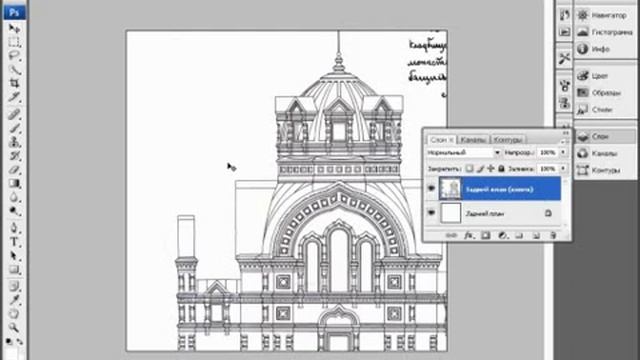
Task: Select the Notes tool
Action: [x=15, y=286]
